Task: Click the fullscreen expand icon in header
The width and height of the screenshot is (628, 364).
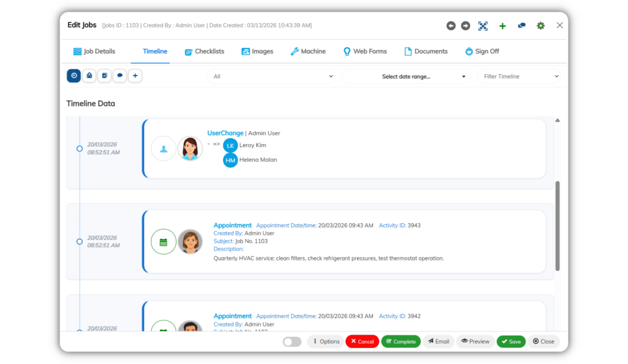Action: click(483, 26)
